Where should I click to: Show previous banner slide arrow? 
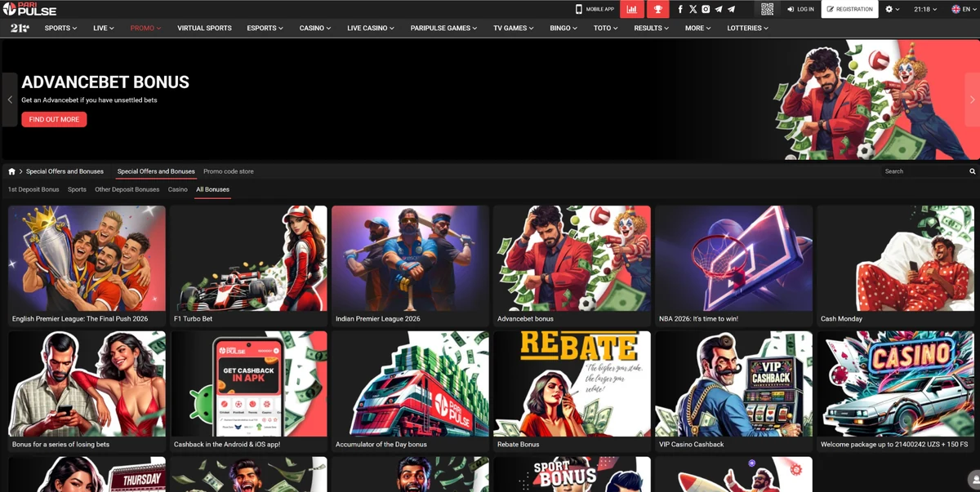[x=10, y=100]
